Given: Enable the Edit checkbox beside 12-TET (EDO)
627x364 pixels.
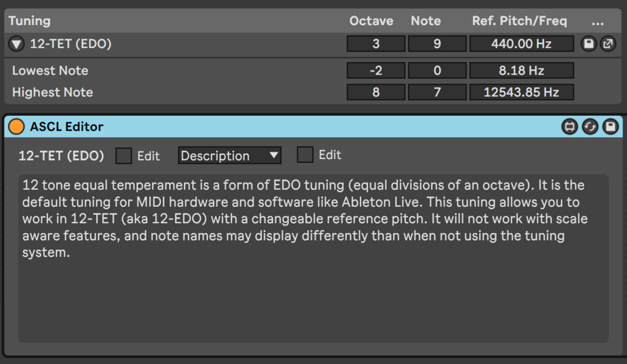Looking at the screenshot, I should pos(124,156).
